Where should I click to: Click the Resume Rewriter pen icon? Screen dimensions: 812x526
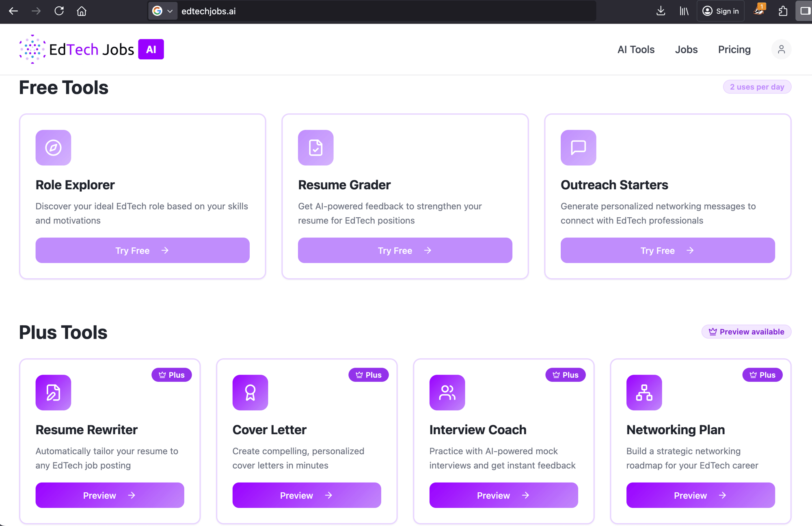point(53,392)
